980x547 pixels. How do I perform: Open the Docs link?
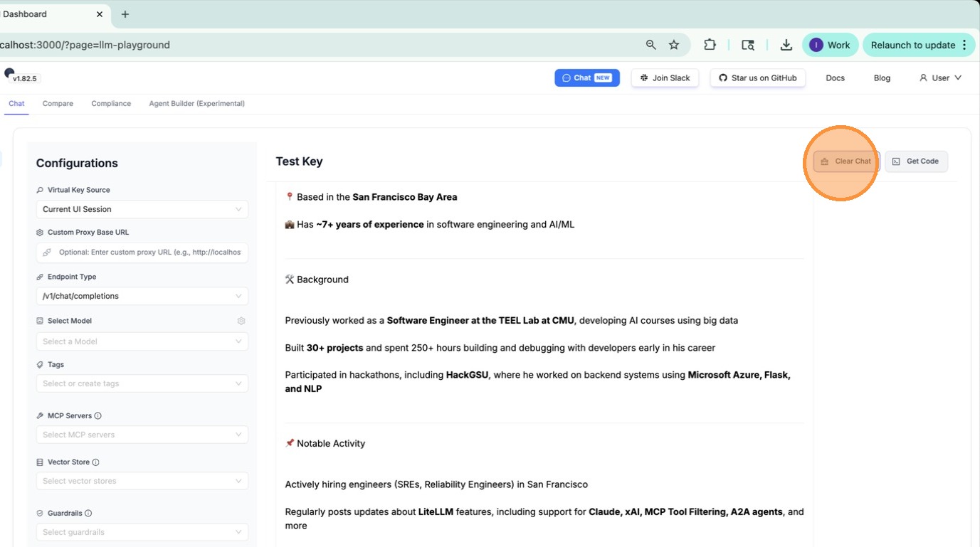point(835,78)
